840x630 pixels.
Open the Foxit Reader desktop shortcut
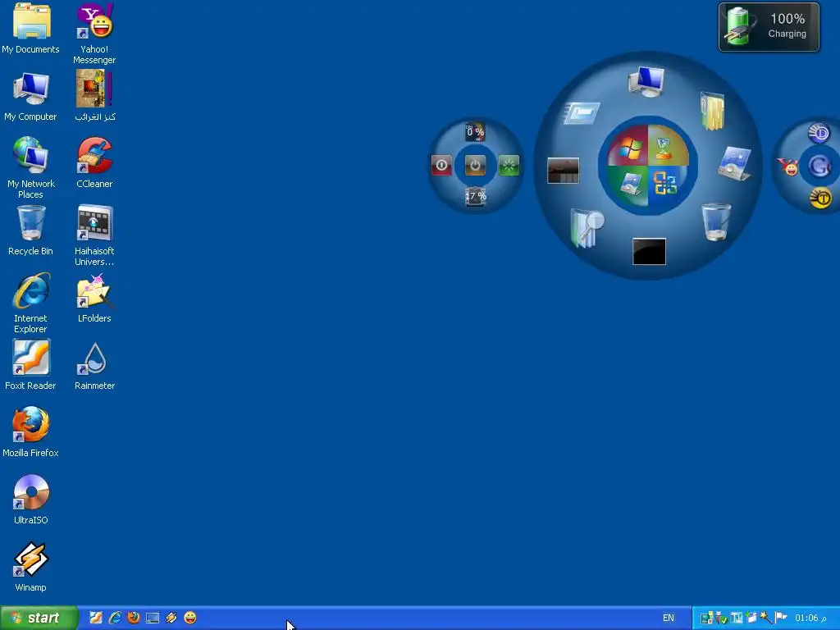point(30,364)
